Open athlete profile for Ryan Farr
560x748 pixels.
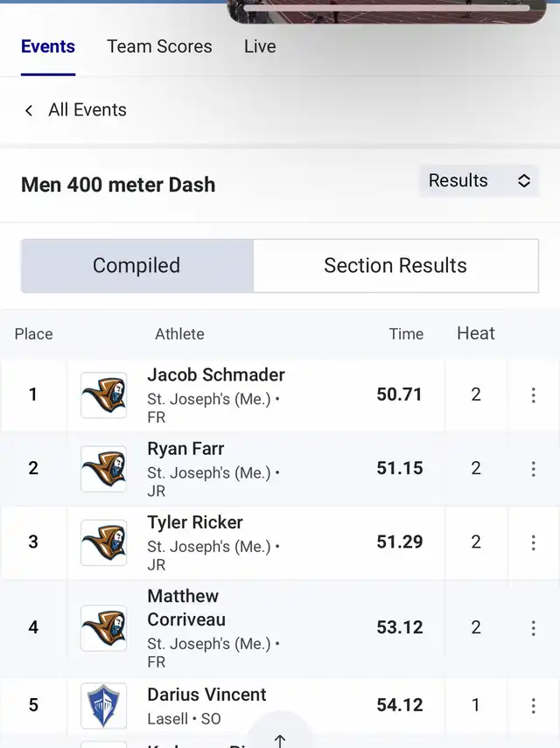point(185,449)
